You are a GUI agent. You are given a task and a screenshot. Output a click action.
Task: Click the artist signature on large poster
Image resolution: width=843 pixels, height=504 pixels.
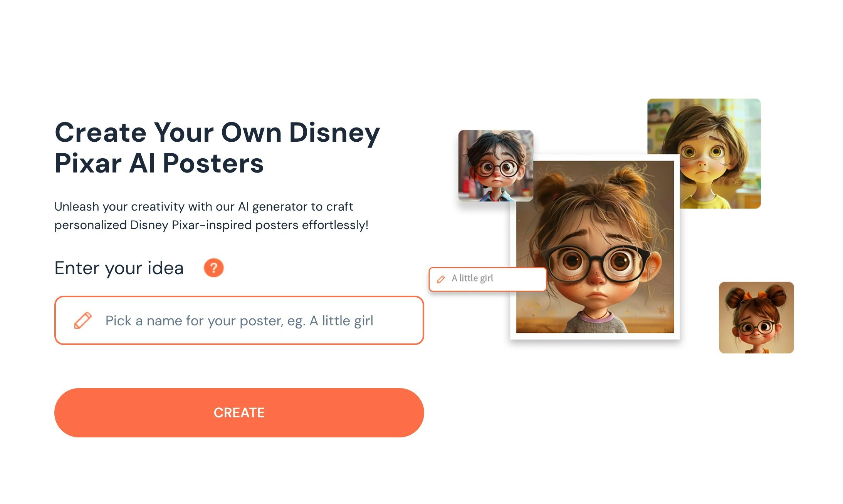click(x=662, y=310)
